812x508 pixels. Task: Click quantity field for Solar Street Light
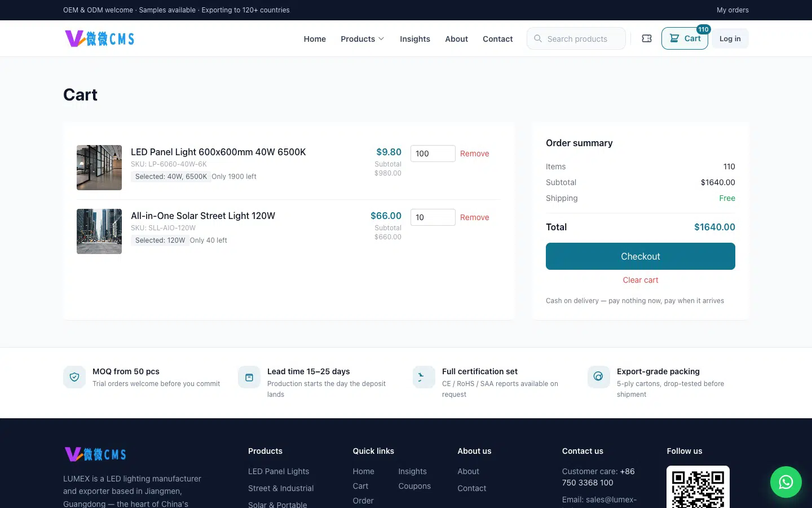[433, 217]
